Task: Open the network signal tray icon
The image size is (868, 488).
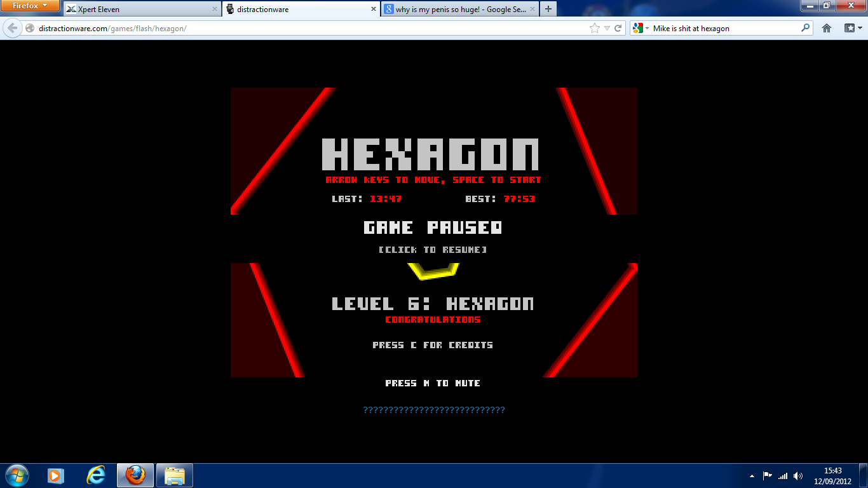Action: 783,476
